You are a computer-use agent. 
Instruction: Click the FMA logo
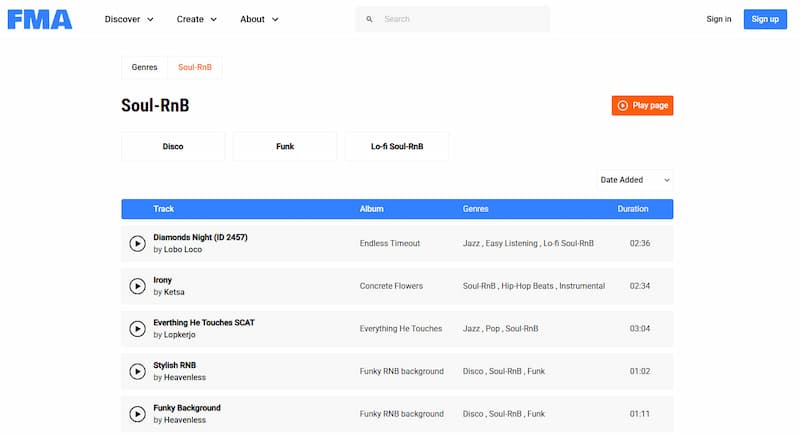[x=40, y=19]
